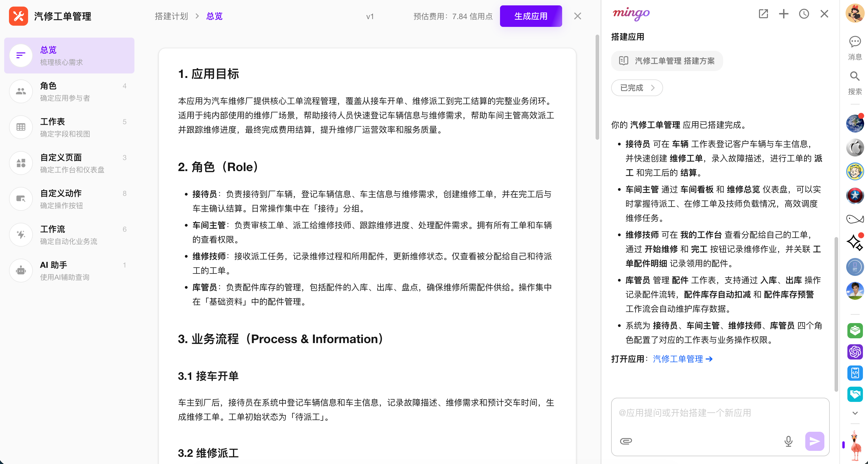Open the 消息 messages icon
Image resolution: width=868 pixels, height=464 pixels.
pos(855,47)
